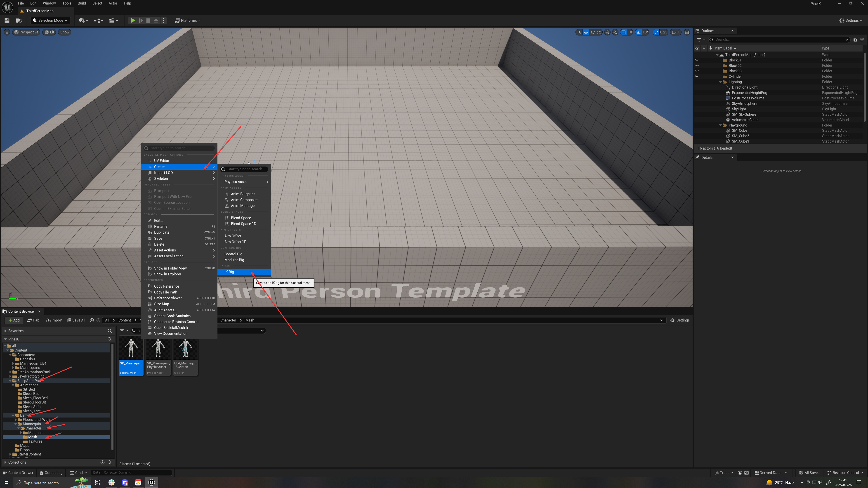Select Anim Blueprint from the Create submenu

[244, 194]
